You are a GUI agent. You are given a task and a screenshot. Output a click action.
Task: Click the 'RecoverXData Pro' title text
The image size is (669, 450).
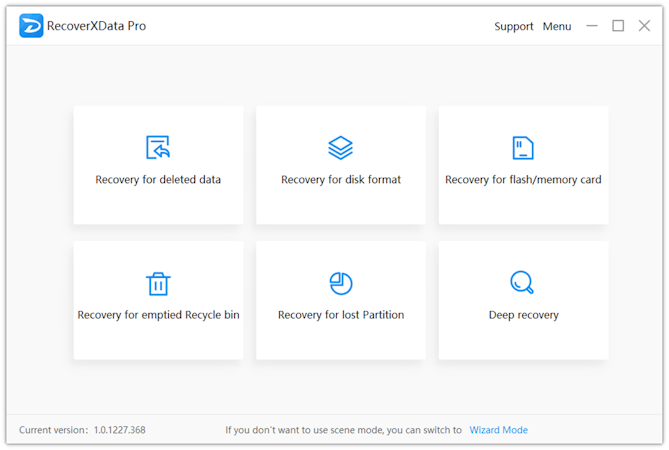pyautogui.click(x=96, y=26)
